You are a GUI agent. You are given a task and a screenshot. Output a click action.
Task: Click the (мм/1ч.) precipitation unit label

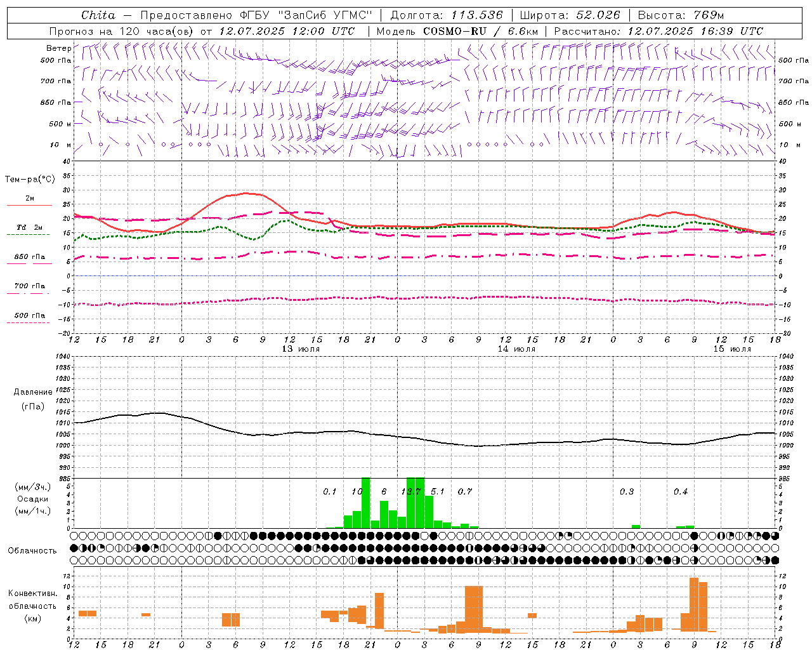pos(33,511)
